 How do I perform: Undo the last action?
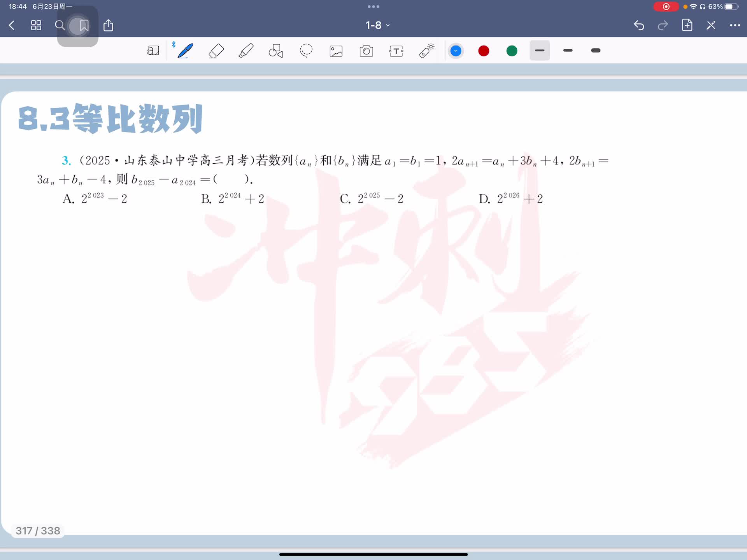click(x=639, y=26)
